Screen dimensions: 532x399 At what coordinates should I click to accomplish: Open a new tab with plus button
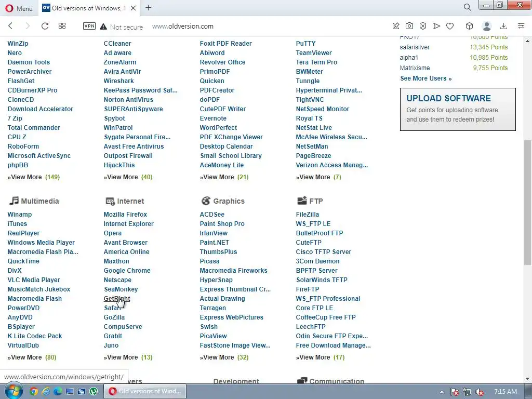click(148, 8)
